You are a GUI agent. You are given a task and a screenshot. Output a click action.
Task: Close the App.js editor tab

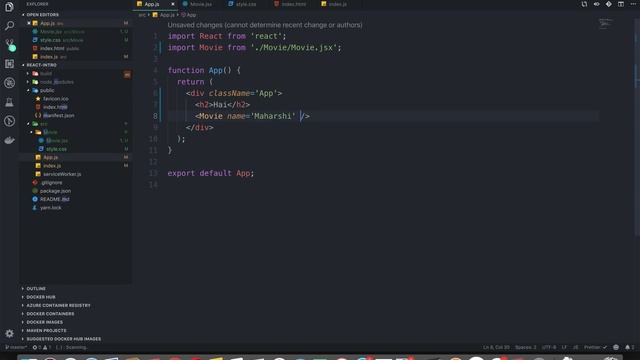(173, 4)
